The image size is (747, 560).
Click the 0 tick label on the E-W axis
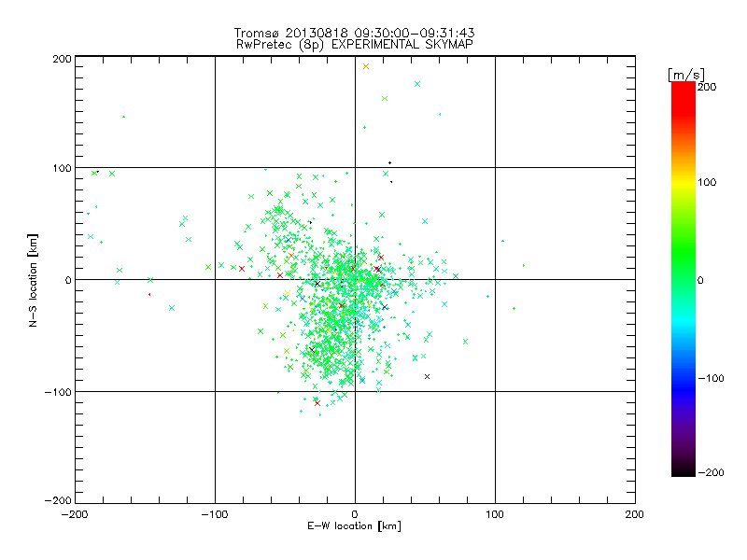pos(355,515)
